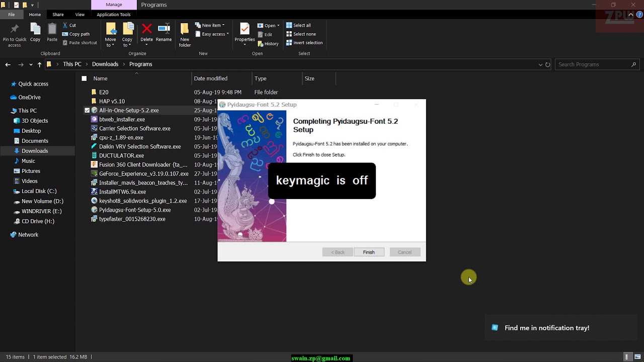Screen dimensions: 644x362
Task: Click the Copy path button
Action: pos(75,34)
